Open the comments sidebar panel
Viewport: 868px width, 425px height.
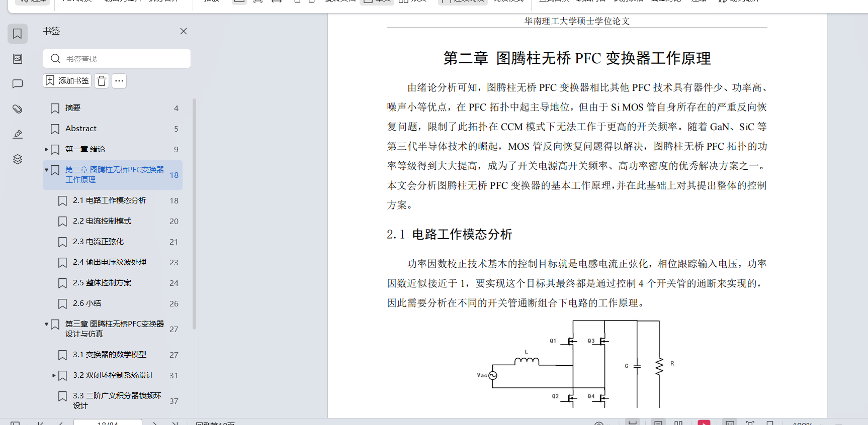coord(18,84)
